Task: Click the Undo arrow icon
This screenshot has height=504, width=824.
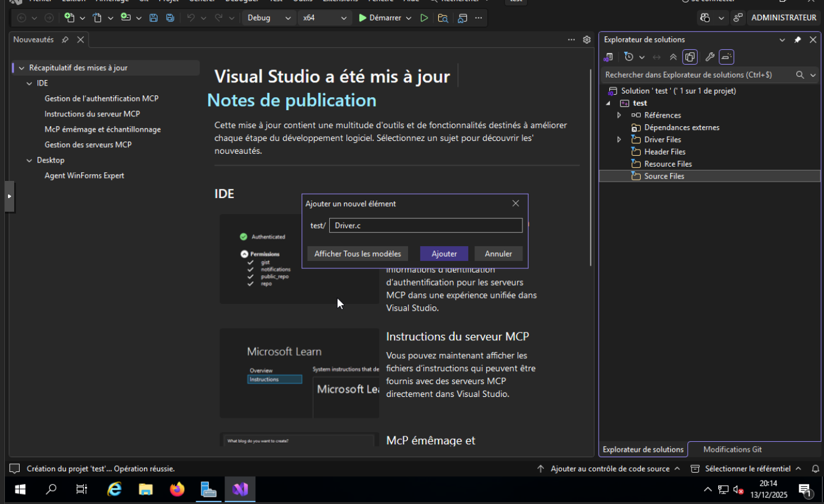Action: pos(191,18)
